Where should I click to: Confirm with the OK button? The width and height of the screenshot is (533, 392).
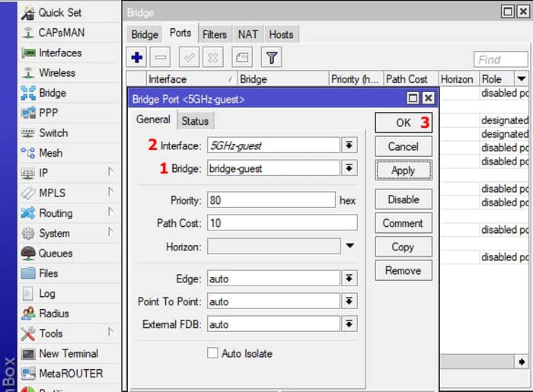pyautogui.click(x=404, y=123)
